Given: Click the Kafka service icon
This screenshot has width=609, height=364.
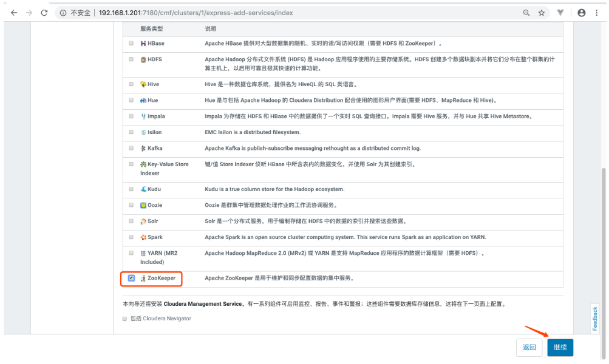Looking at the screenshot, I should pos(143,148).
